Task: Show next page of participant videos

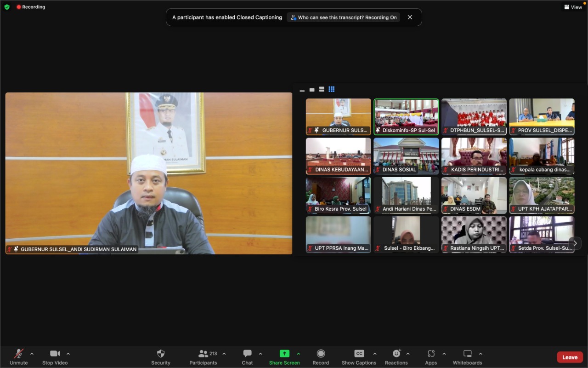Action: click(574, 243)
